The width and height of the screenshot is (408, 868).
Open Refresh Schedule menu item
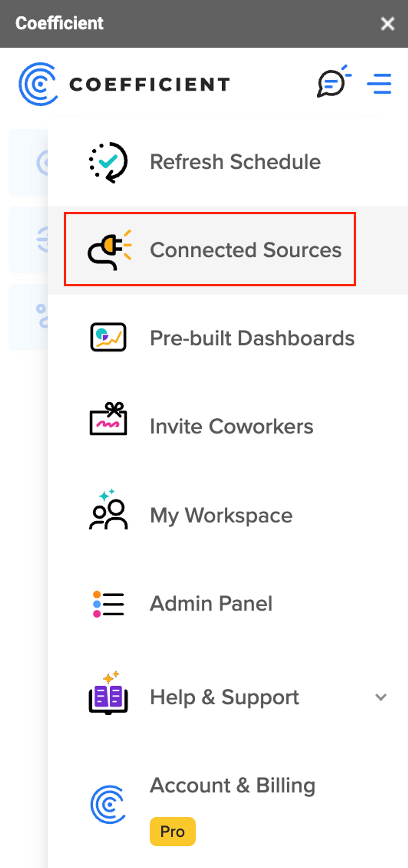tap(235, 162)
